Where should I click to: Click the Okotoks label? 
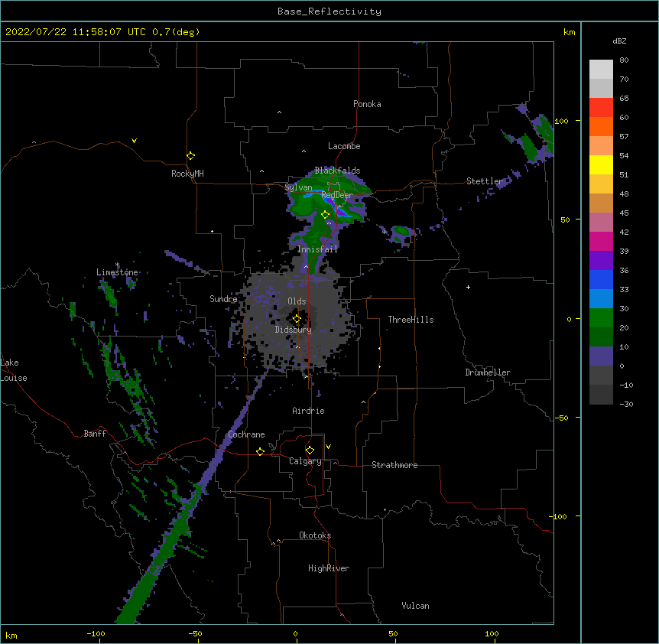[315, 535]
